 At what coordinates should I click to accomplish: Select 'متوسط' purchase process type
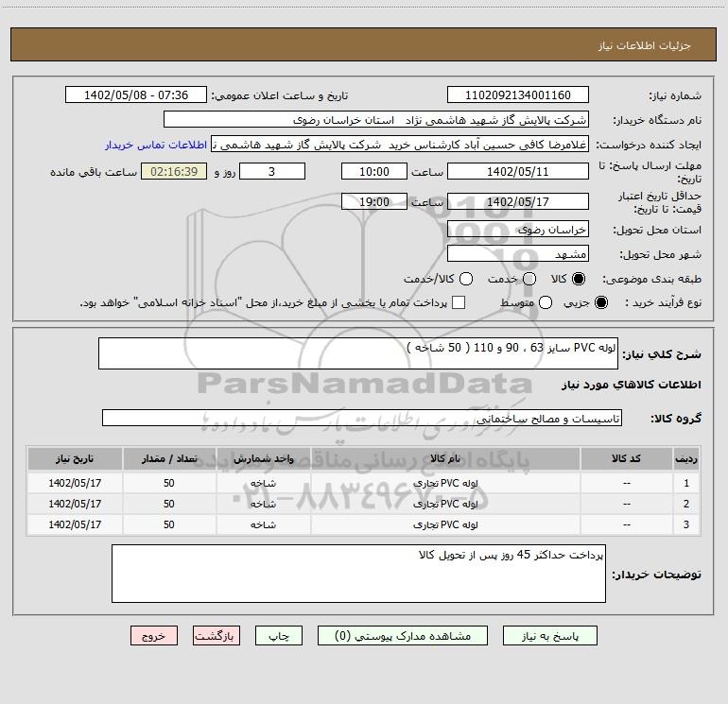529,302
